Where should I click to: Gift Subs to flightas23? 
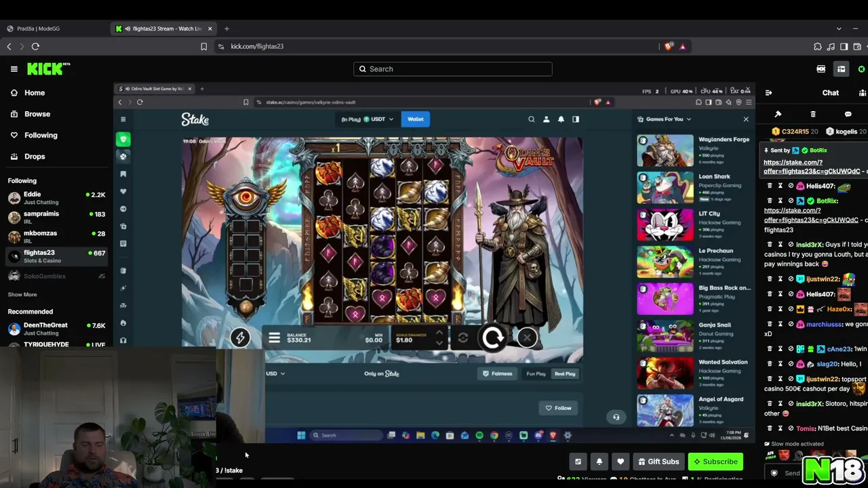pyautogui.click(x=658, y=462)
